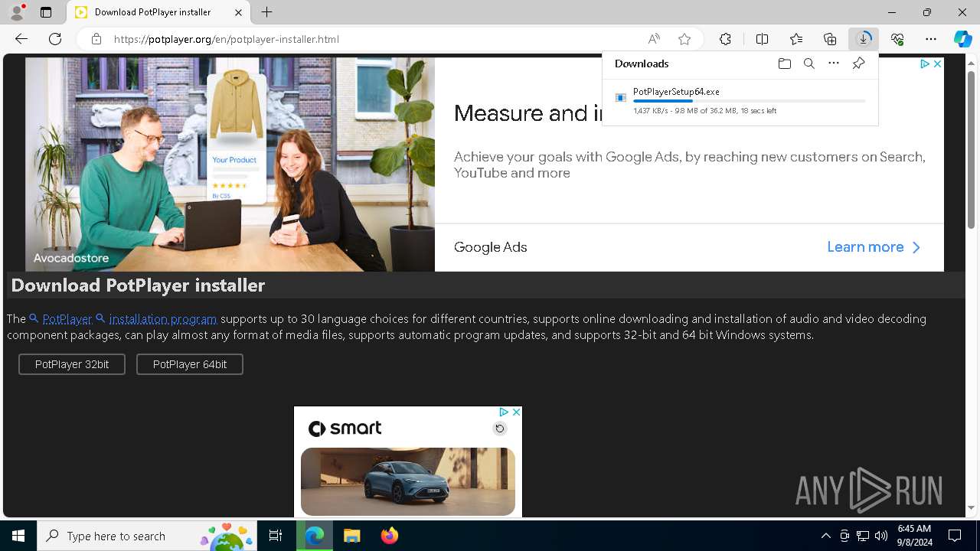Open the Extensions puzzle icon

(x=725, y=39)
